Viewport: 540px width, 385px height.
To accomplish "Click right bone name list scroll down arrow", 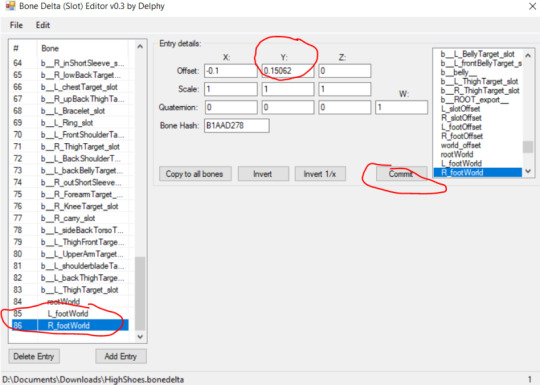I will click(528, 171).
